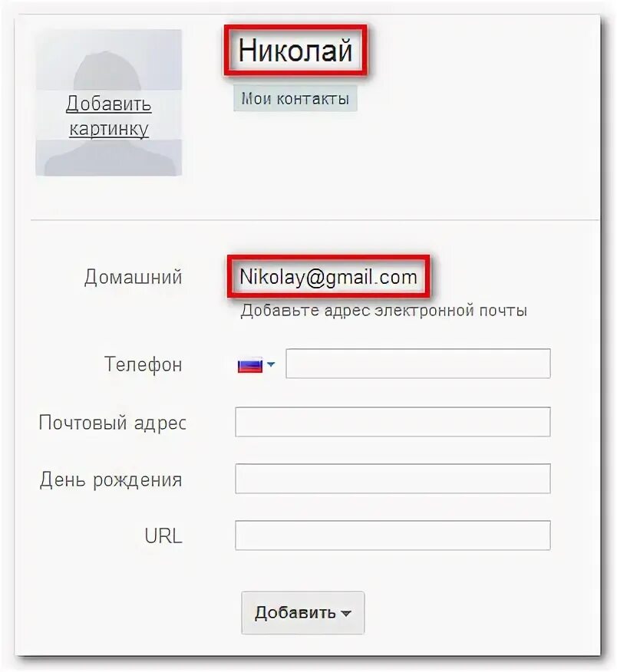The width and height of the screenshot is (617, 672).
Task: Open the Добавить dropdown button
Action: 302,613
